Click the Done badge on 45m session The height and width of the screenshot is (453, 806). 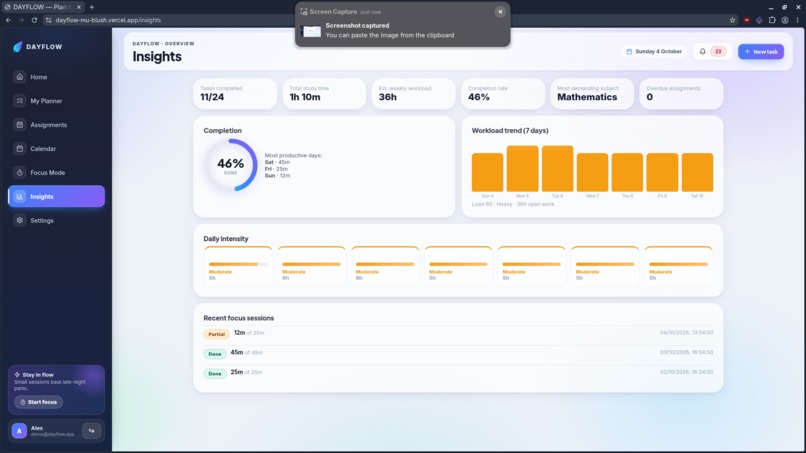215,354
